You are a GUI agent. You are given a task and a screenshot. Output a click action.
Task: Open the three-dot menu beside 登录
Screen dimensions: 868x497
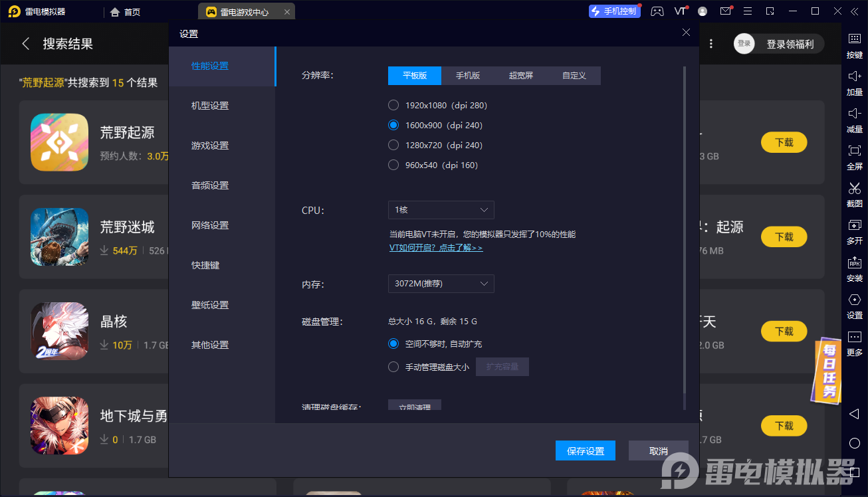(x=711, y=44)
